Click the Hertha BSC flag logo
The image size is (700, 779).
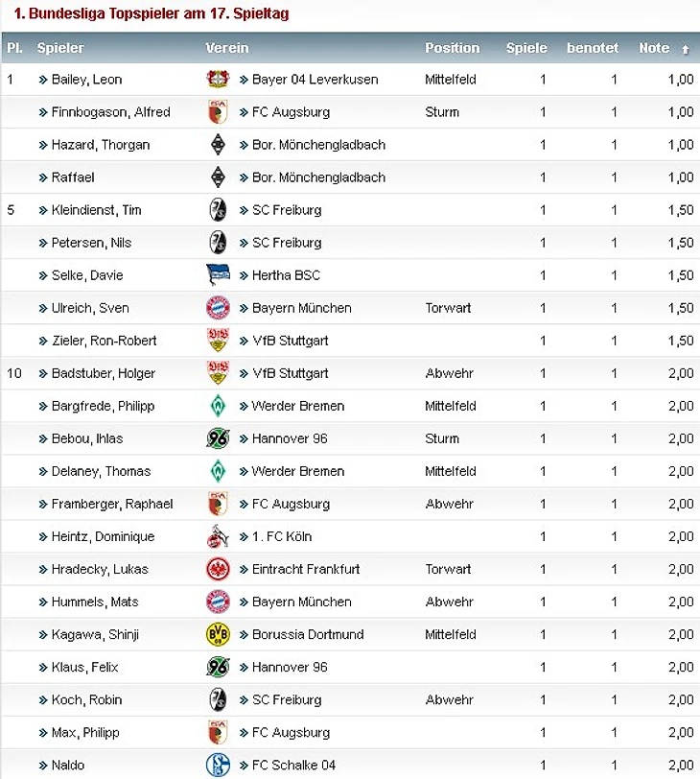tap(218, 274)
